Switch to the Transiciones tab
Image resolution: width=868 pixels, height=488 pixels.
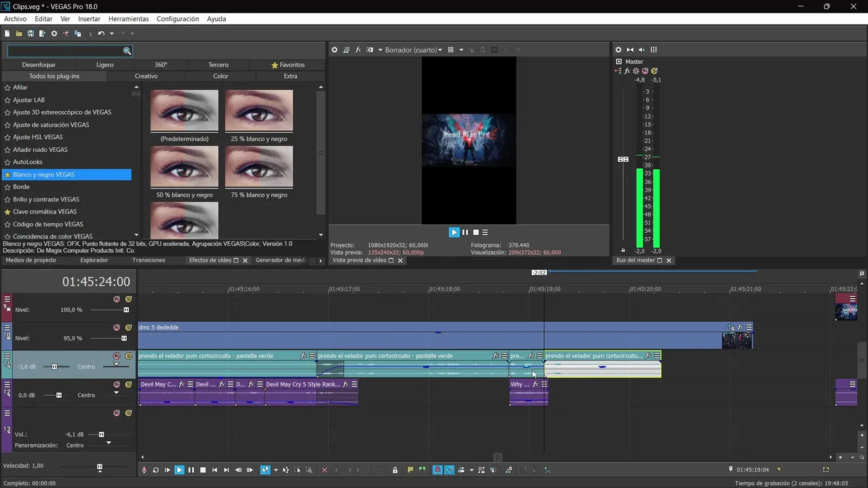149,260
